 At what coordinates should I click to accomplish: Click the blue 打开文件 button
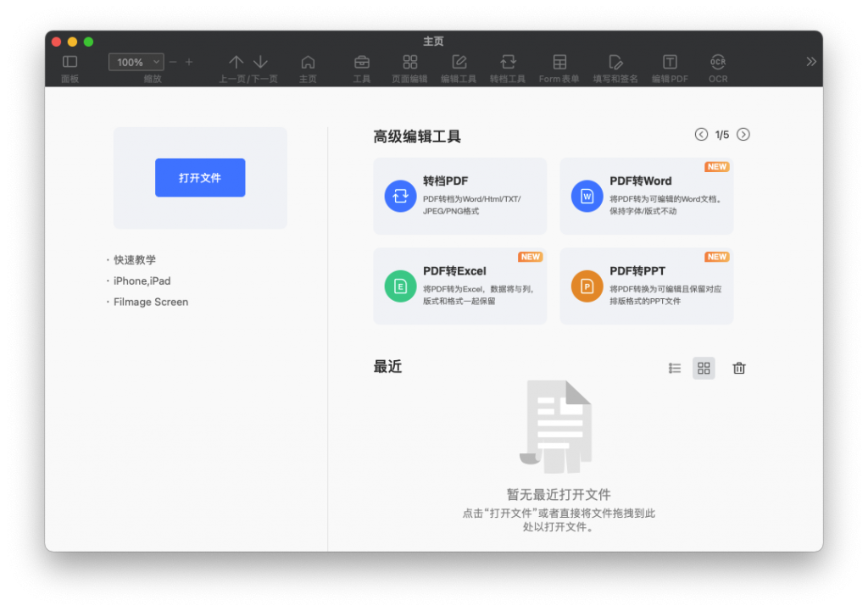click(200, 178)
